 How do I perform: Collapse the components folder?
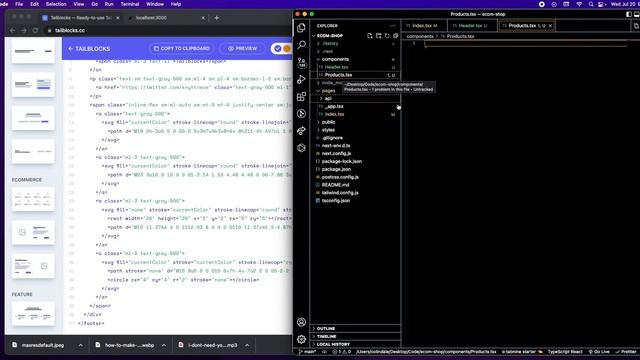(x=355, y=59)
